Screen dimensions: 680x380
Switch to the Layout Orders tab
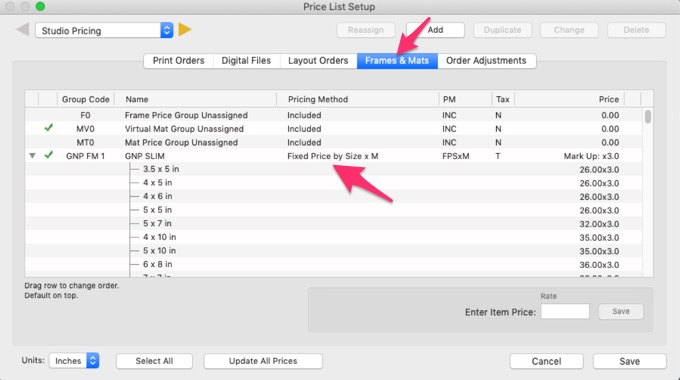318,61
